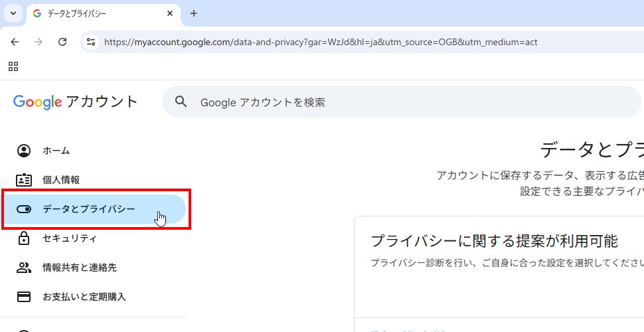644x332 pixels.
Task: Click the ホーム person icon
Action: 24,151
